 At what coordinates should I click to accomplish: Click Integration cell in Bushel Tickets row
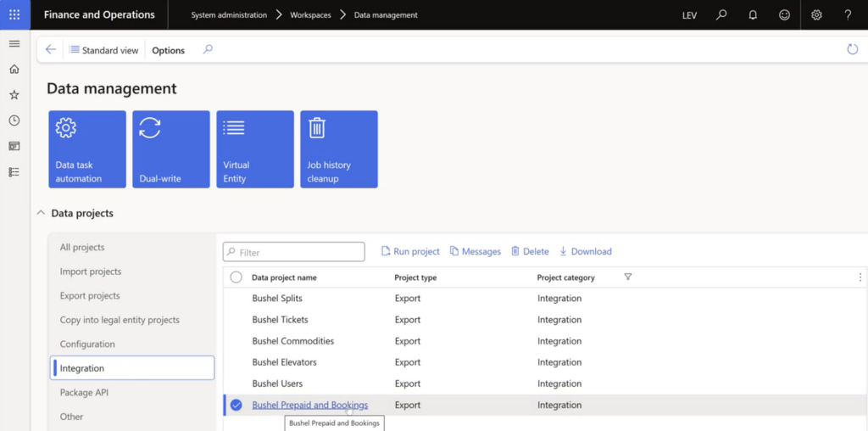point(559,320)
